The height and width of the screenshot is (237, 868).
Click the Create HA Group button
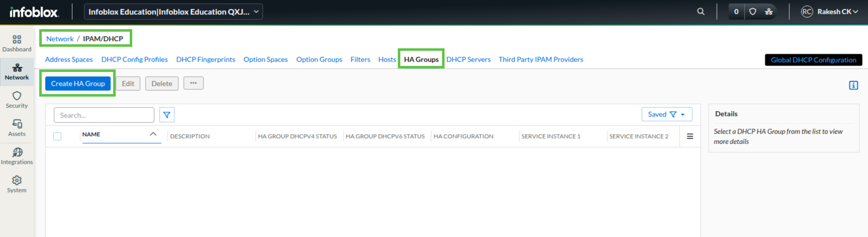point(78,84)
